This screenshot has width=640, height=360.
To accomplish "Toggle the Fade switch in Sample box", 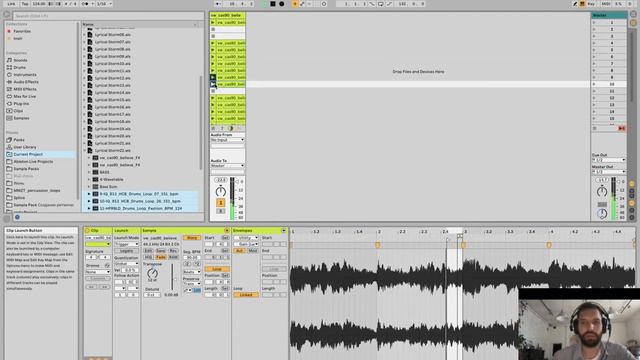I will click(161, 257).
